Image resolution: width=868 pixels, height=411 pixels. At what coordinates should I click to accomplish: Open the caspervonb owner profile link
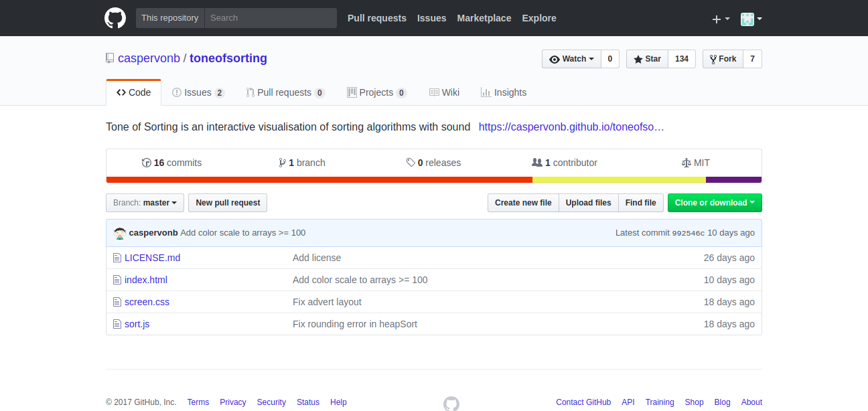[x=149, y=58]
